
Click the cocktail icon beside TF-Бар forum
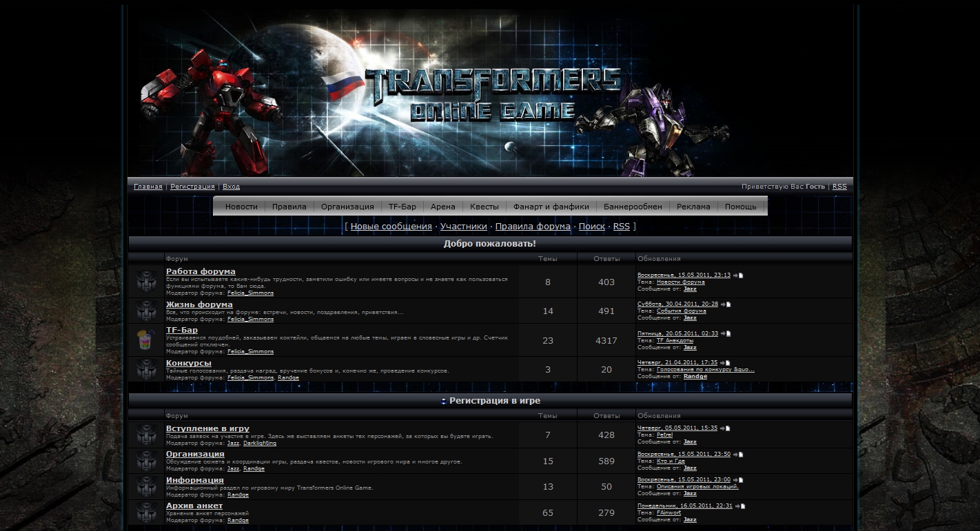pos(146,340)
